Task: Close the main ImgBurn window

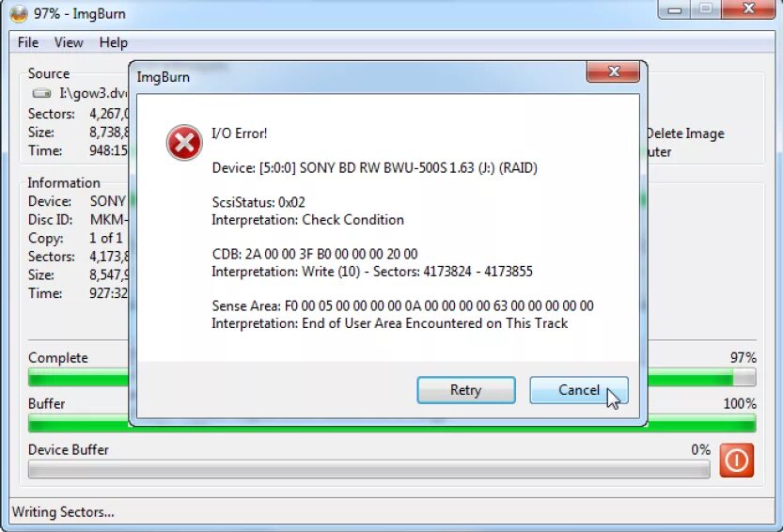Action: [748, 9]
